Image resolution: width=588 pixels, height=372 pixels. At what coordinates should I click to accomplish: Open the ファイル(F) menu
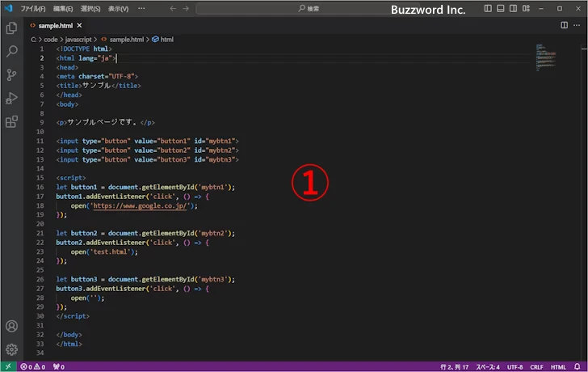click(x=32, y=8)
